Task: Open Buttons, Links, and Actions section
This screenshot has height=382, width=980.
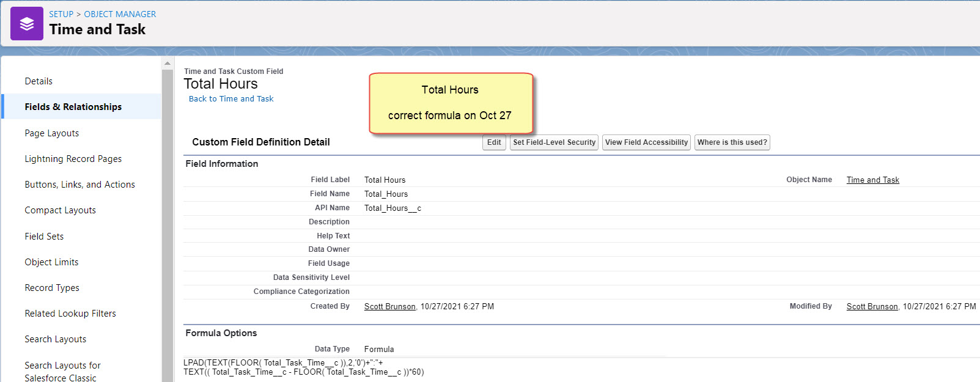Action: click(x=80, y=185)
